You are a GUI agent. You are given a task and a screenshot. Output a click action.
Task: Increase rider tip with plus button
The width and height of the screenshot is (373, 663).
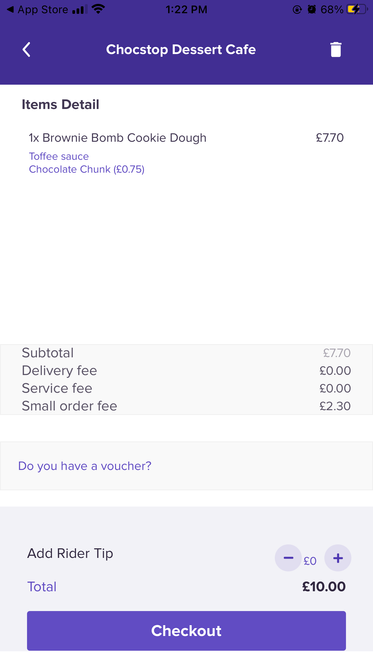337,558
